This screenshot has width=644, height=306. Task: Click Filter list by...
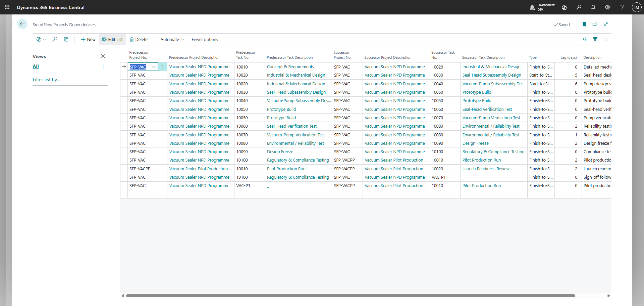[x=46, y=80]
